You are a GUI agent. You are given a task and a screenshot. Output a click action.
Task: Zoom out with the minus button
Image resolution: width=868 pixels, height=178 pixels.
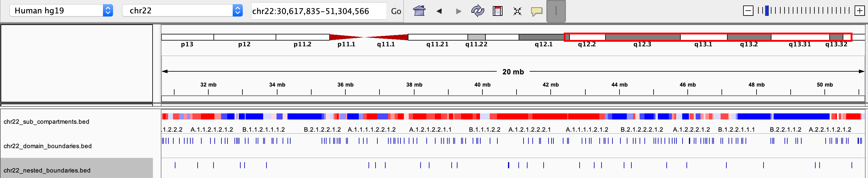[x=748, y=11]
